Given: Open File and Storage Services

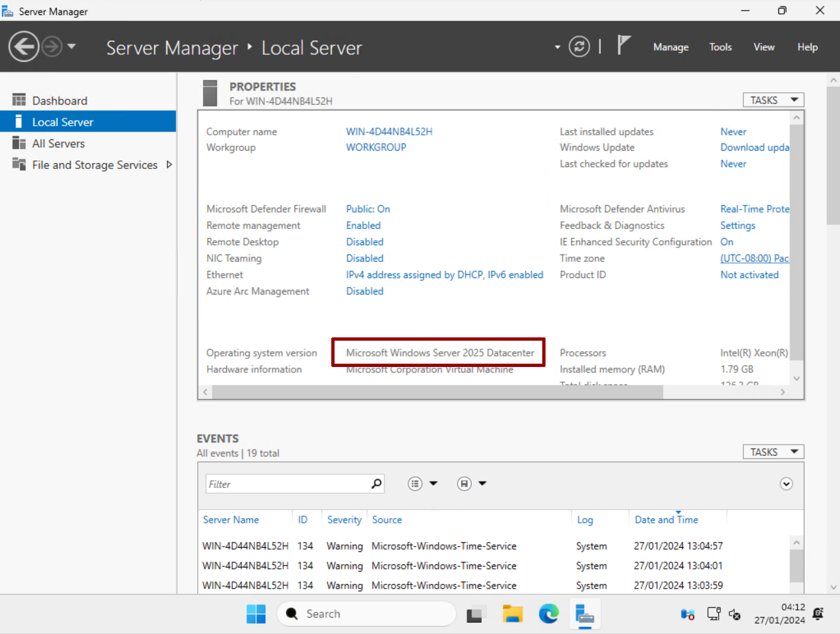Looking at the screenshot, I should 95,165.
